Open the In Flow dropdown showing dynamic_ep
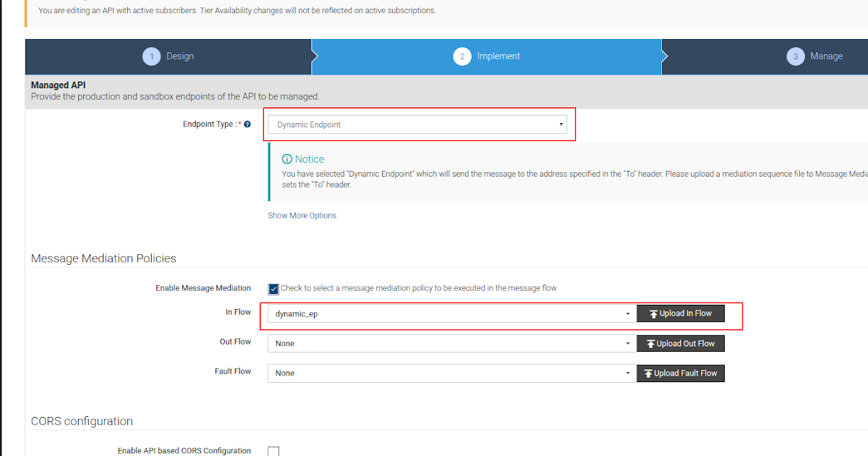868x456 pixels. point(627,313)
